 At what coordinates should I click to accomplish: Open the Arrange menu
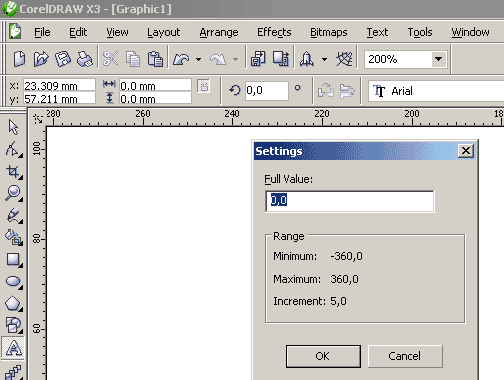pos(219,32)
